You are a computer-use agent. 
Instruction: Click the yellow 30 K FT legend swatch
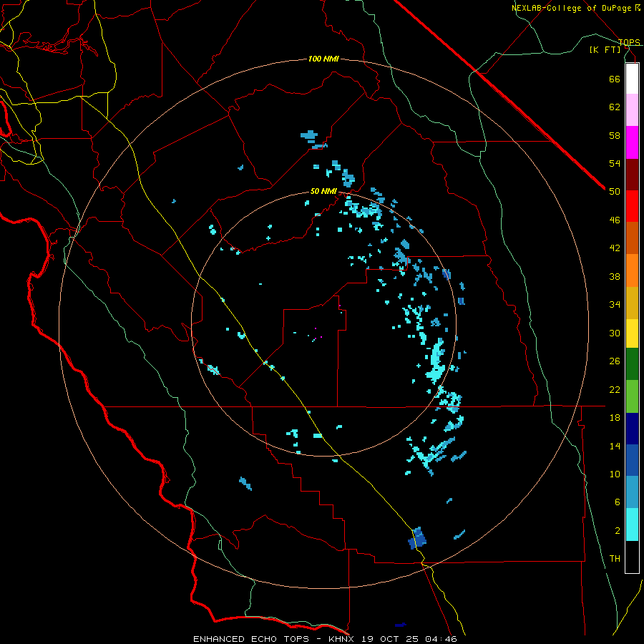(x=632, y=333)
